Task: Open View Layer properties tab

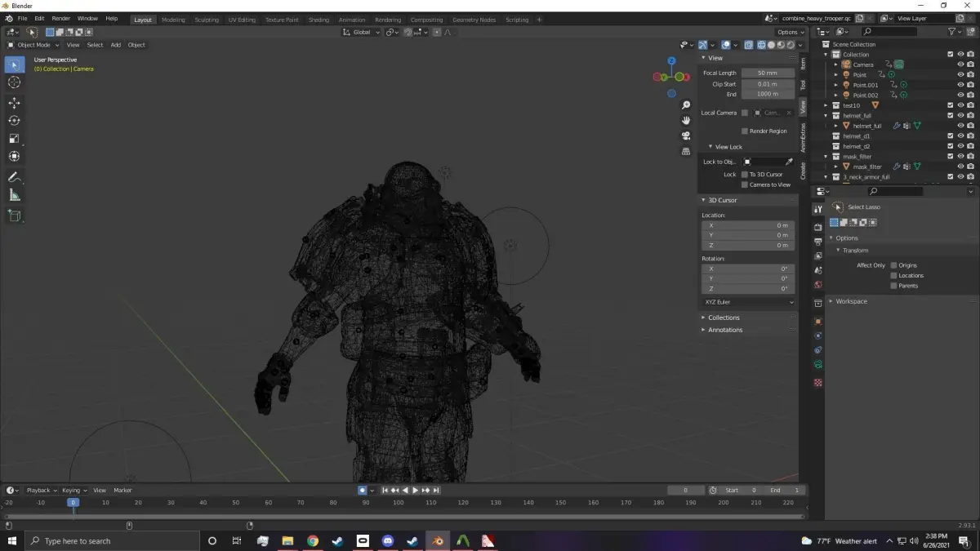Action: click(818, 256)
